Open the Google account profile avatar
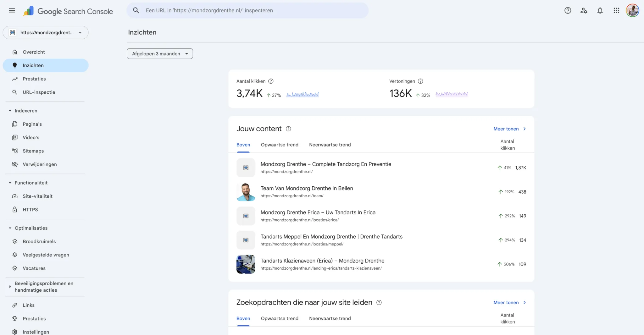The width and height of the screenshot is (644, 335). 632,11
